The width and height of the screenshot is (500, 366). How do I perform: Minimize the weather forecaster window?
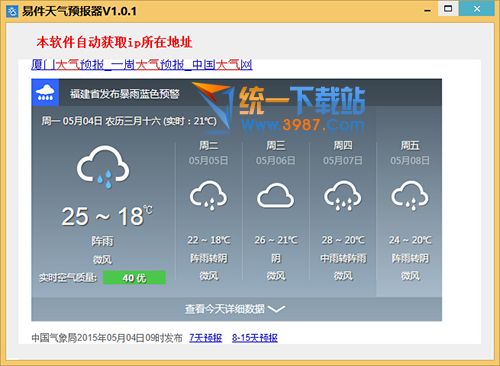pos(427,10)
